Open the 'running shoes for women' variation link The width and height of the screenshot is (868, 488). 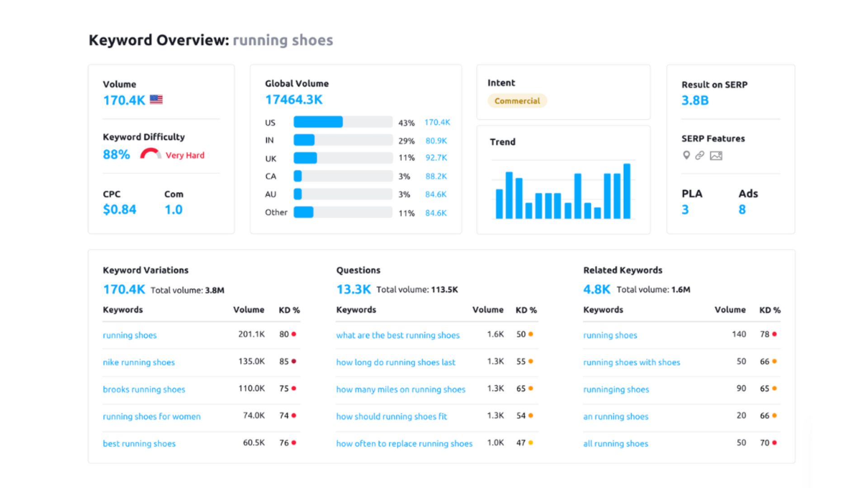[x=151, y=417]
